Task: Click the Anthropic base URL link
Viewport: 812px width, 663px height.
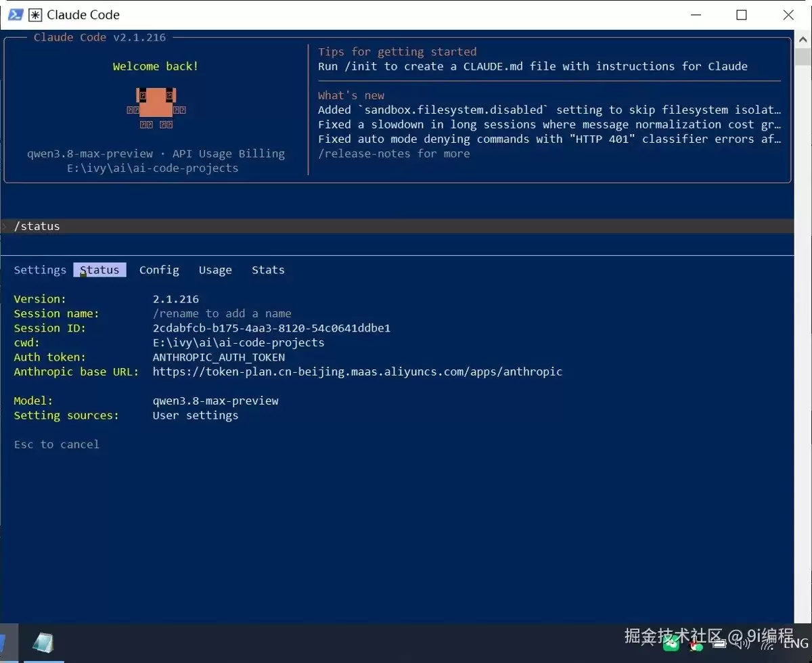Action: click(357, 371)
